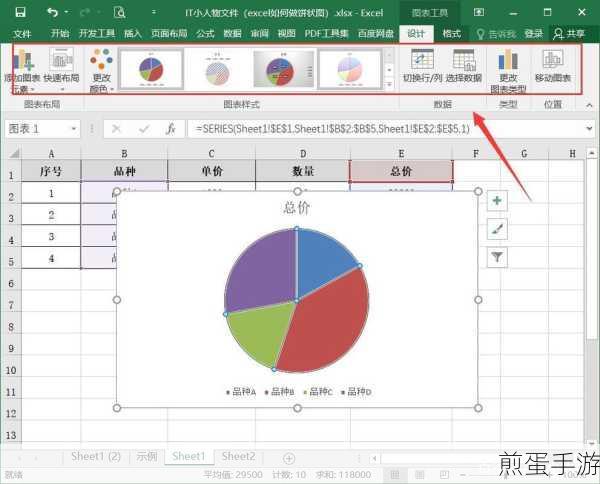Screen dimensions: 600x484
Task: Select row 7 header
Action: pyautogui.click(x=11, y=305)
